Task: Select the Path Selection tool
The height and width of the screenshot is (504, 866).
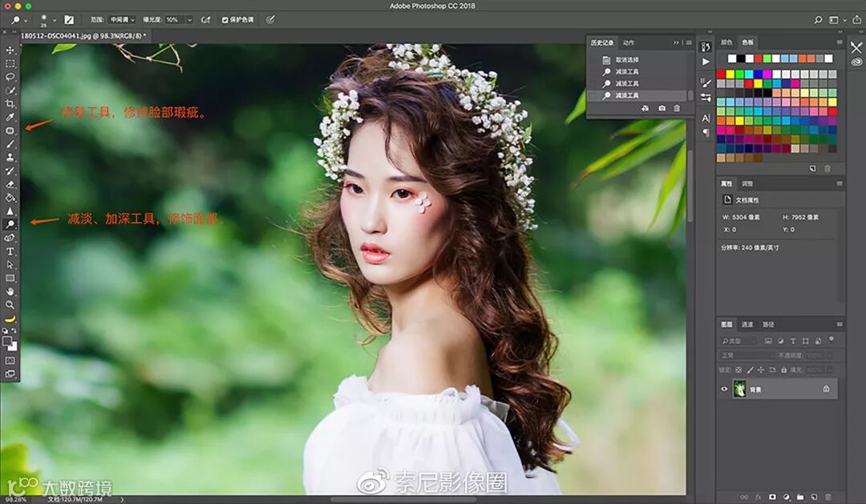Action: [x=10, y=265]
